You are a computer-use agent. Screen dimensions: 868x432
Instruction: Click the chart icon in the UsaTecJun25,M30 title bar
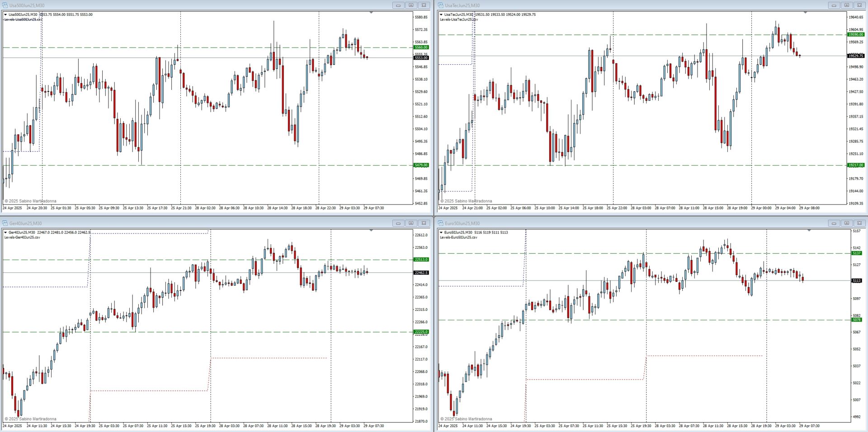click(x=441, y=5)
